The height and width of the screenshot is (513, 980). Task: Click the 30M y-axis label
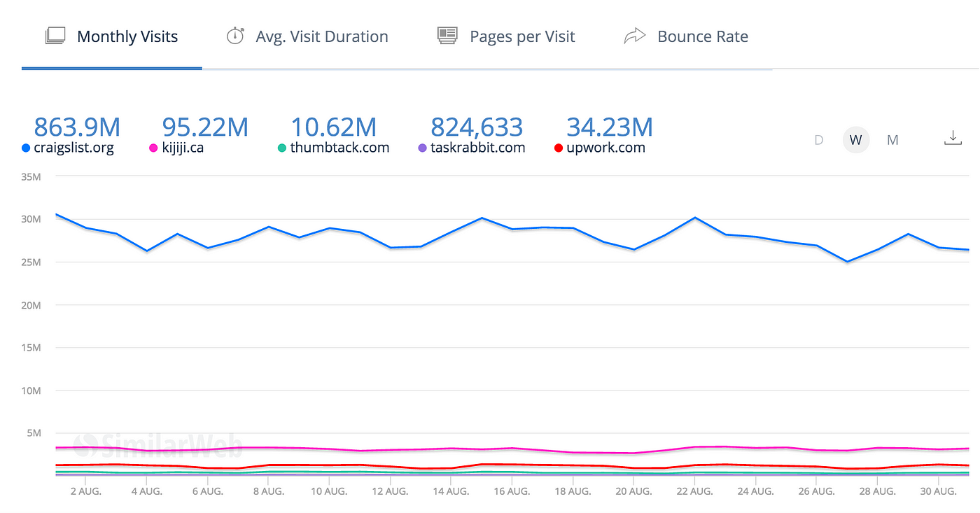(x=31, y=219)
